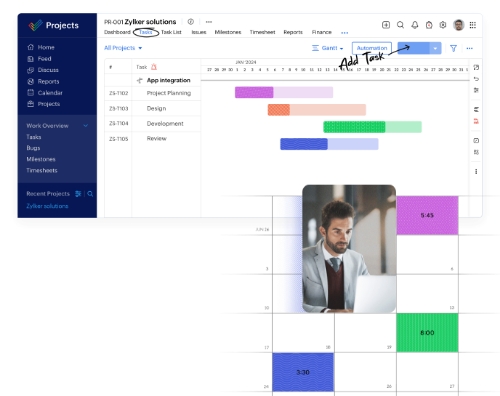Open Projects in the sidebar navigation
The image size is (500, 396).
[x=43, y=104]
